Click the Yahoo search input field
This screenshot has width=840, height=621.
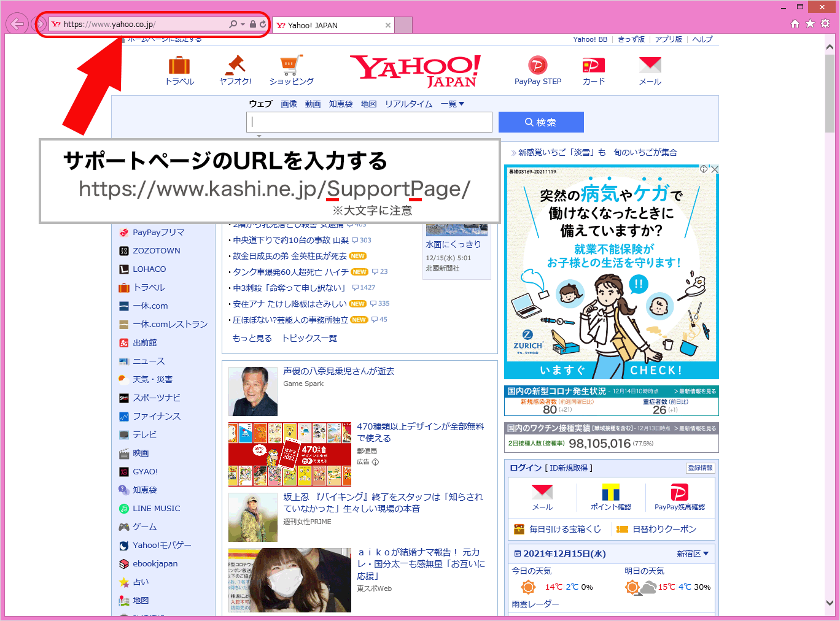click(370, 122)
